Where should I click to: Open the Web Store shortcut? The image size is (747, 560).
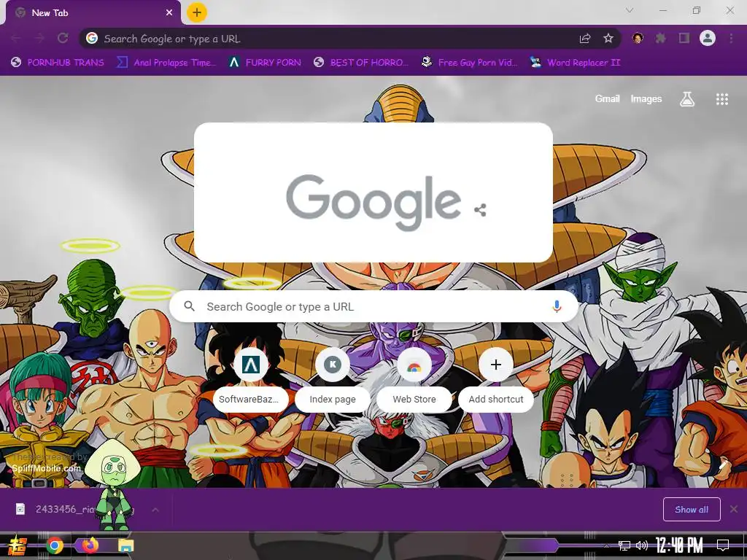(414, 378)
